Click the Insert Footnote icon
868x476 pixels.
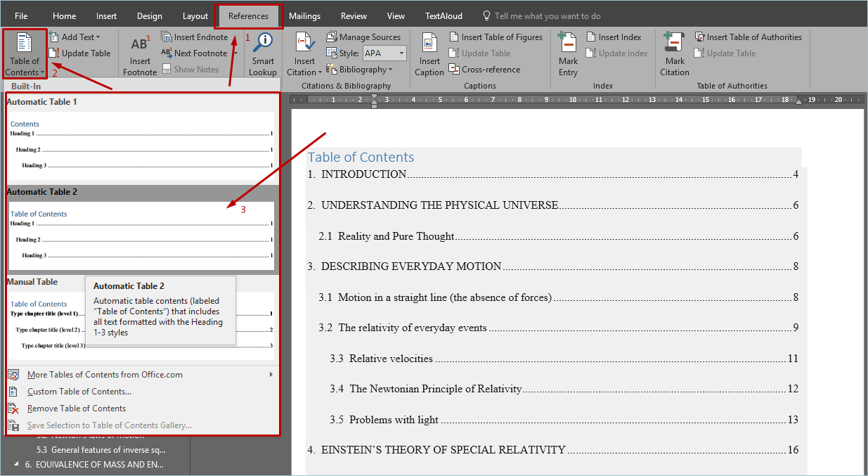point(139,46)
